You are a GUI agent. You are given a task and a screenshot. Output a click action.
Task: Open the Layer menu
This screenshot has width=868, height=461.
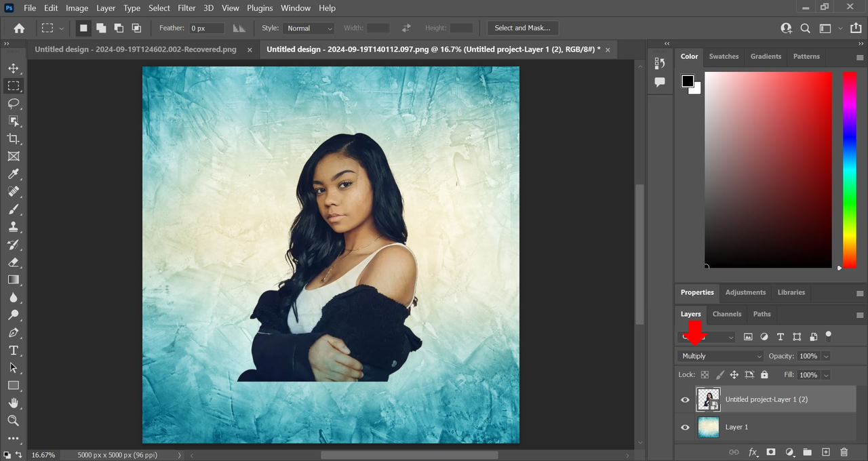pyautogui.click(x=106, y=8)
